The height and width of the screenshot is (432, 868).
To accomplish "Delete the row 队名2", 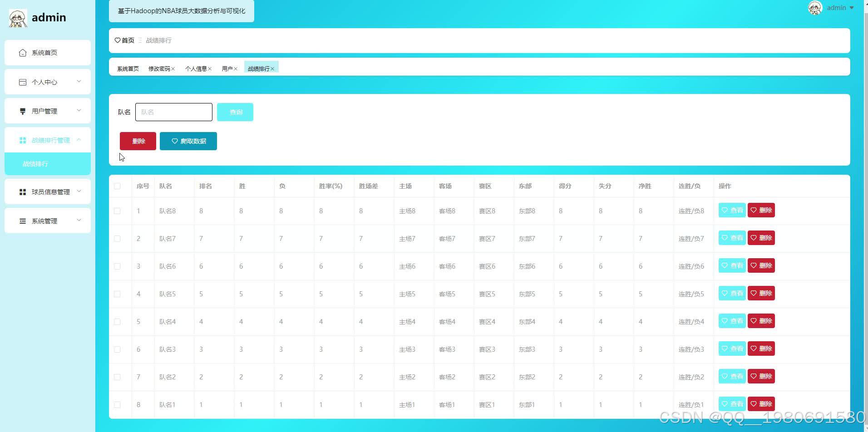I will (x=761, y=376).
